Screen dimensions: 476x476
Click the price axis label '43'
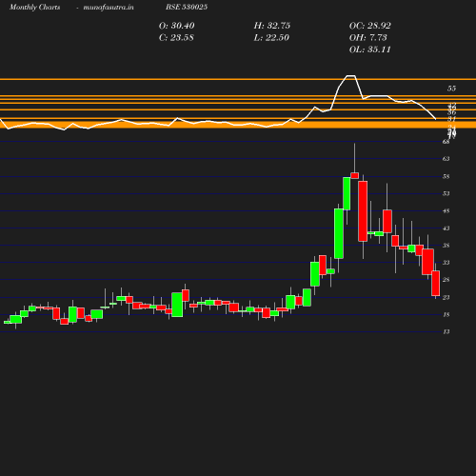(446, 228)
